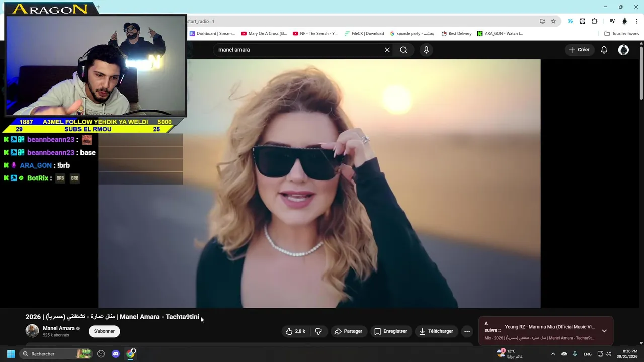The height and width of the screenshot is (362, 644).
Task: Click the 525 k abonnés text
Action: click(56, 335)
